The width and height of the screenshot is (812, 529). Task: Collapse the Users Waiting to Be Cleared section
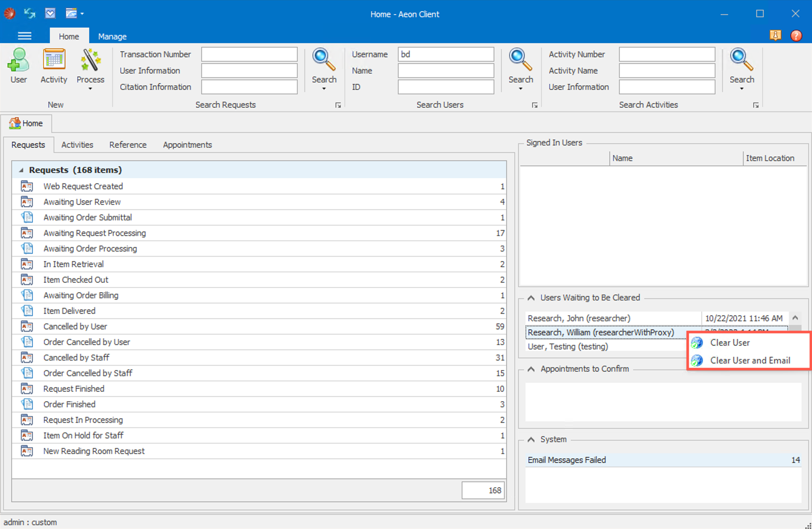tap(531, 297)
